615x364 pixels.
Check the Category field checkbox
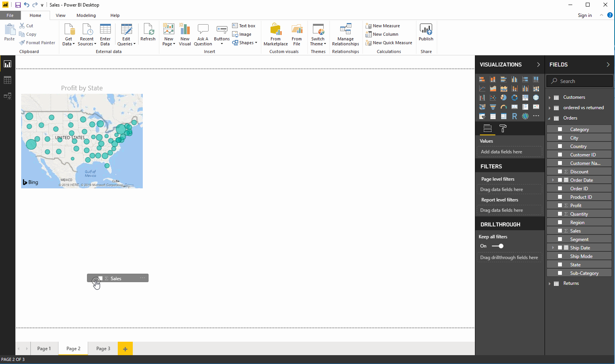coord(560,129)
